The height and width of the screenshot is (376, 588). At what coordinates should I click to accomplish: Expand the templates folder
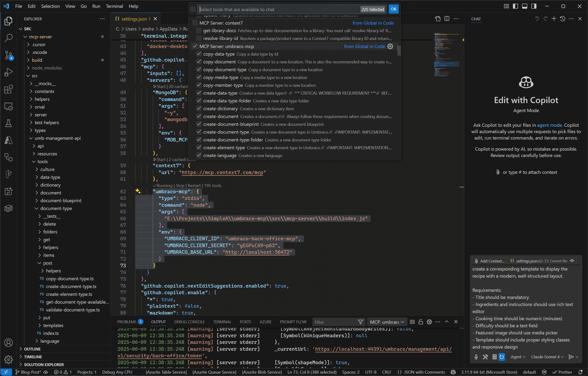(x=39, y=325)
